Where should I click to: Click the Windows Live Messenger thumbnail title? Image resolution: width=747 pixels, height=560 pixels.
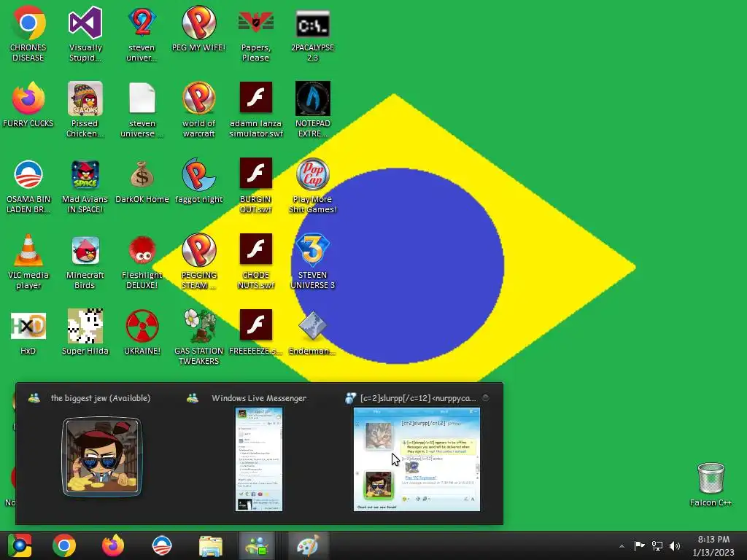tap(259, 398)
